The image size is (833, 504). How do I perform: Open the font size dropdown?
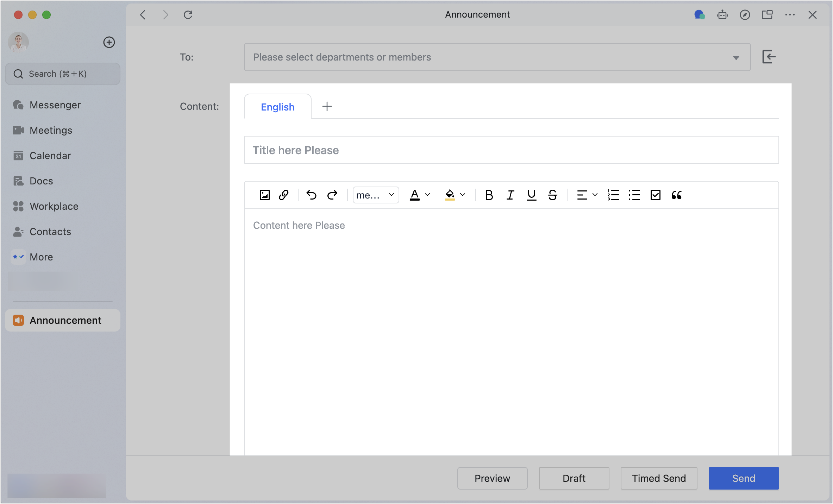(376, 195)
